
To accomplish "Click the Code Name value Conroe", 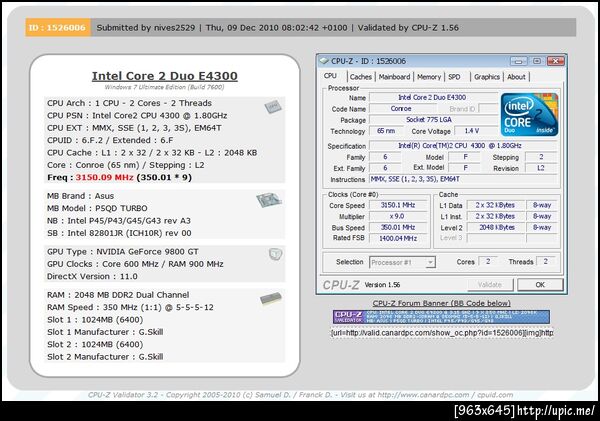I will click(x=401, y=109).
